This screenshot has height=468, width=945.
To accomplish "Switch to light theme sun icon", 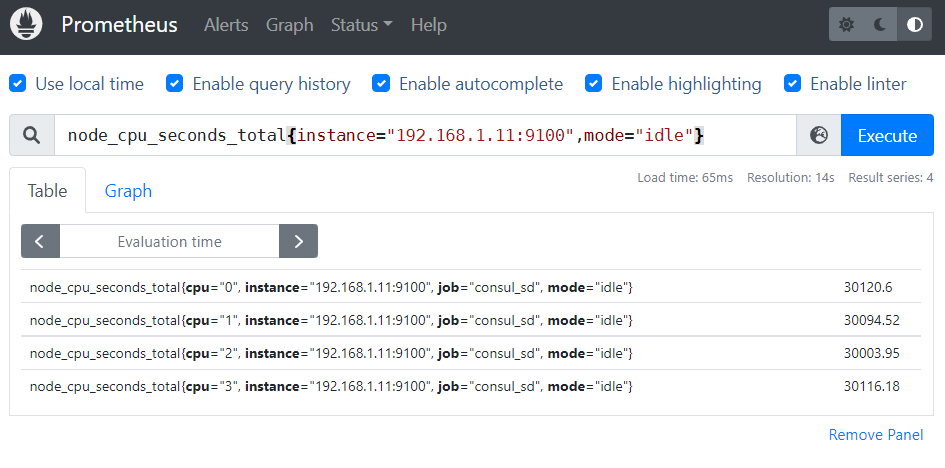I will [x=846, y=25].
